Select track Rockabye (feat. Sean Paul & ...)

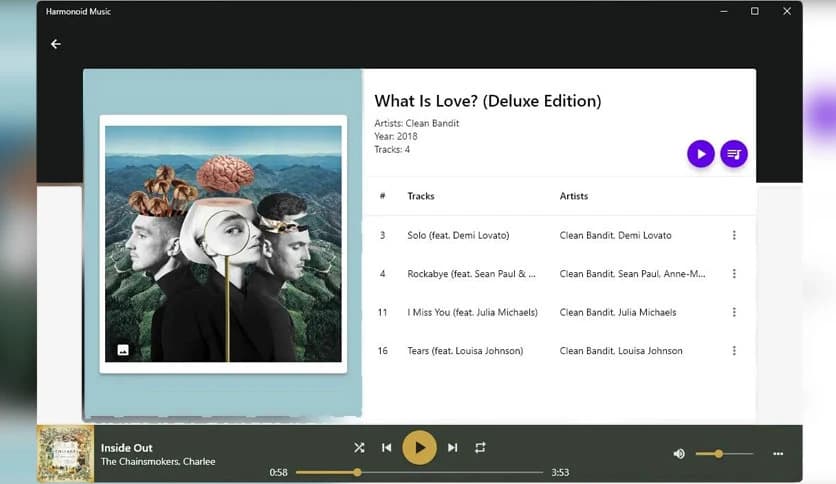(471, 273)
